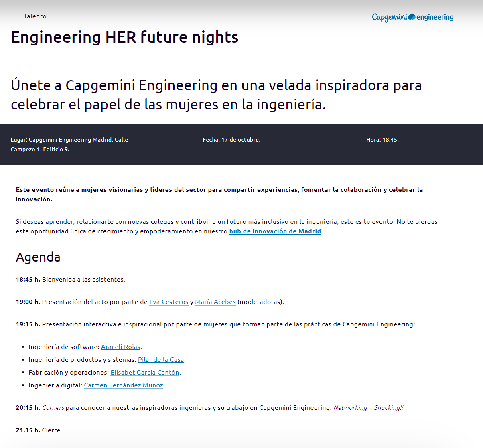Open the hub de innovación de Madrid link
Screen dimensions: 483x448
pyautogui.click(x=275, y=231)
